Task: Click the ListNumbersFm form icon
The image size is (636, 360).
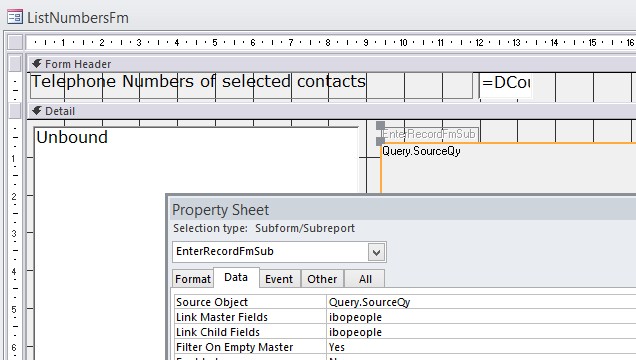Action: tap(15, 17)
